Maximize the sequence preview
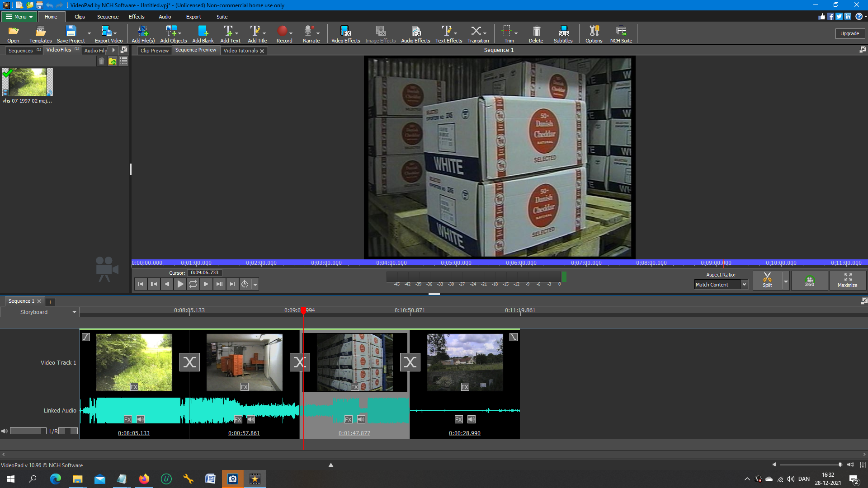The height and width of the screenshot is (488, 868). click(848, 281)
